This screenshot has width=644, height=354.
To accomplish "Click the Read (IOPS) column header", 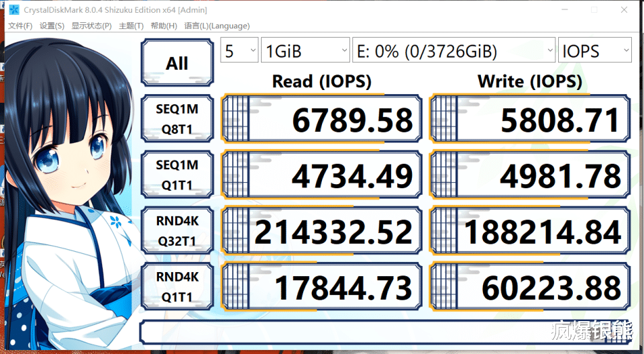I will click(x=321, y=81).
